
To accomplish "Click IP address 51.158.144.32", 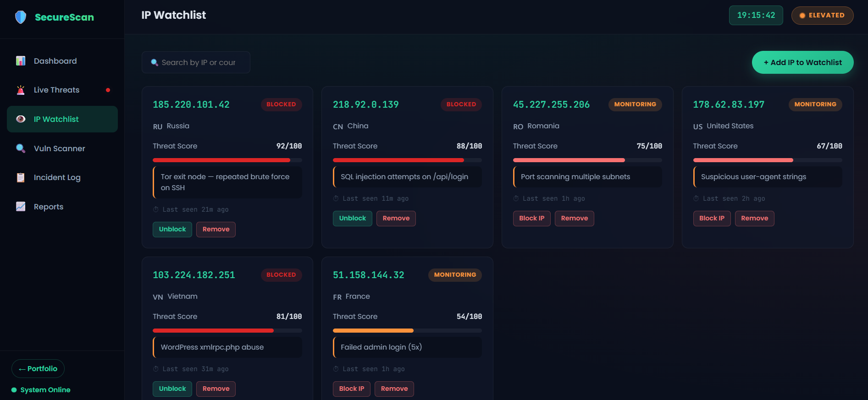I will (369, 275).
